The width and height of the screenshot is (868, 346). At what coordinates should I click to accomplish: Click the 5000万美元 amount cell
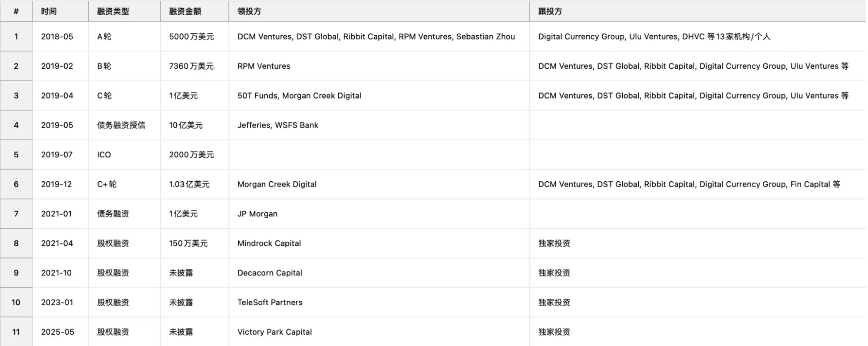[x=195, y=37]
